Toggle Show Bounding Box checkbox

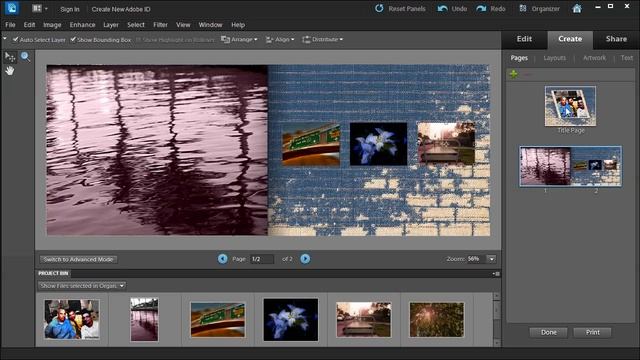73,40
